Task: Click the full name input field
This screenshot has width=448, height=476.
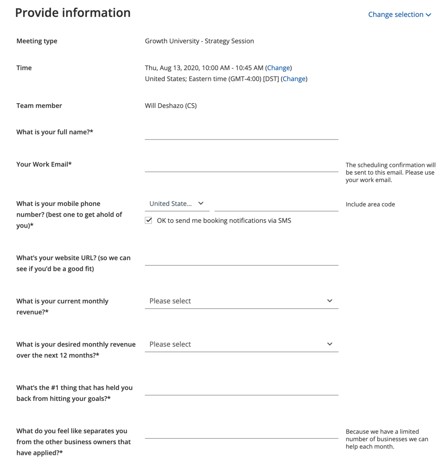Action: click(241, 132)
